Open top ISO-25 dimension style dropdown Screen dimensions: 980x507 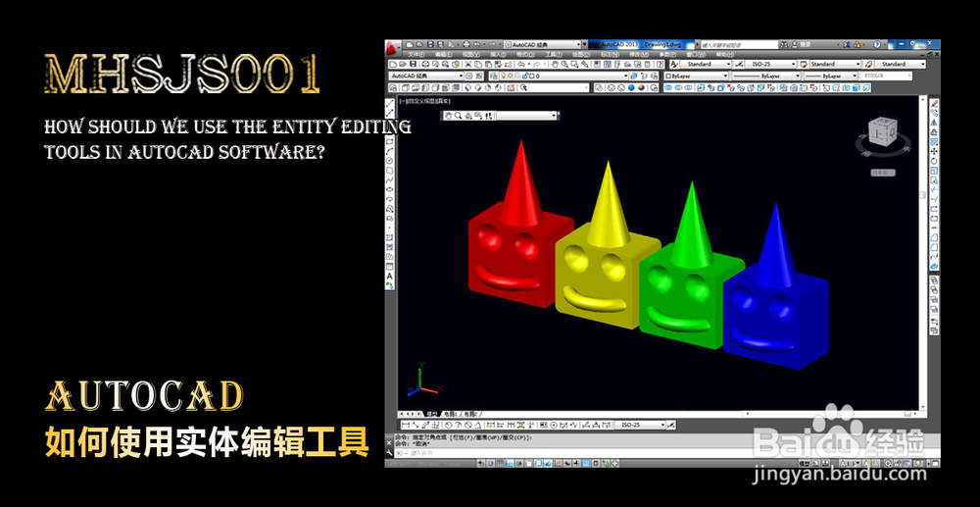[x=770, y=64]
